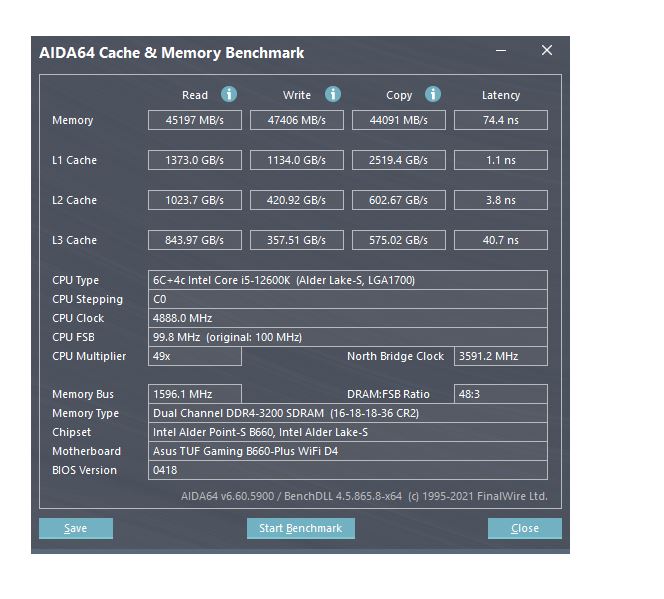Click the CPU Type label
The height and width of the screenshot is (599, 664).
point(75,281)
